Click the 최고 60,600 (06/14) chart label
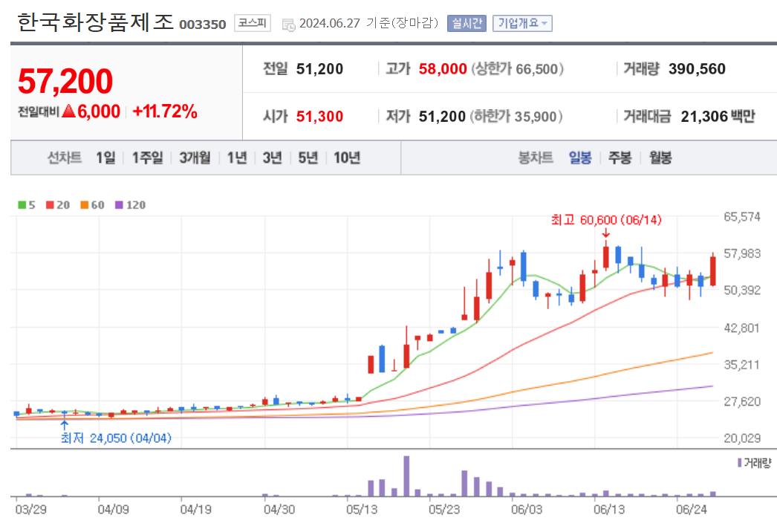Screen dimensions: 777x532 [606, 220]
